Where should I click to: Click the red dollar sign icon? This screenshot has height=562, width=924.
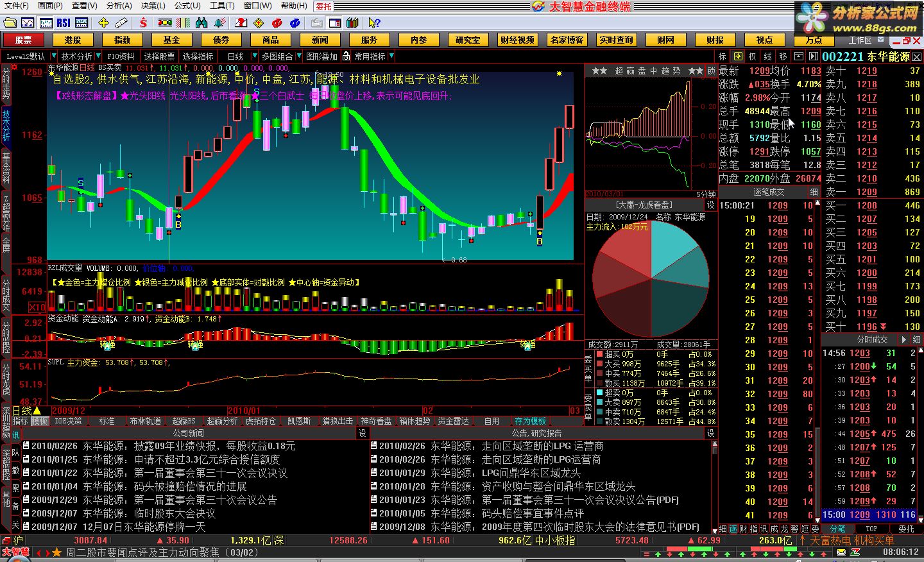point(143,22)
